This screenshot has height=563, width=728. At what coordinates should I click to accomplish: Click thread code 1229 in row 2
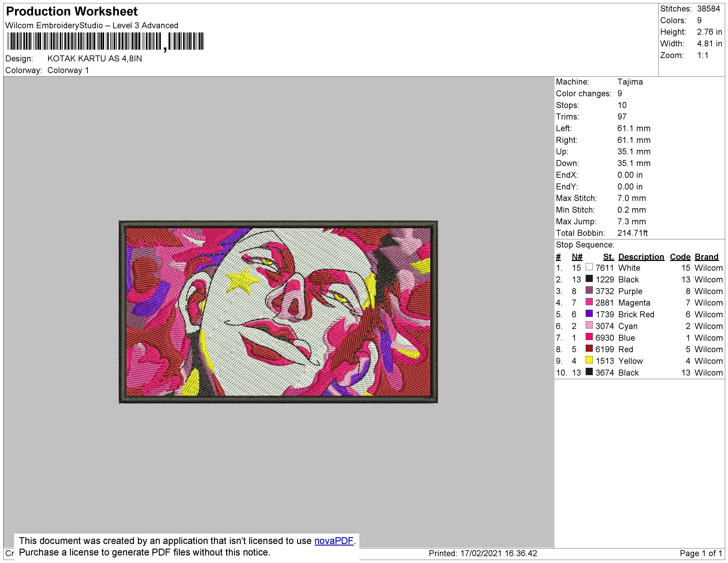[605, 280]
